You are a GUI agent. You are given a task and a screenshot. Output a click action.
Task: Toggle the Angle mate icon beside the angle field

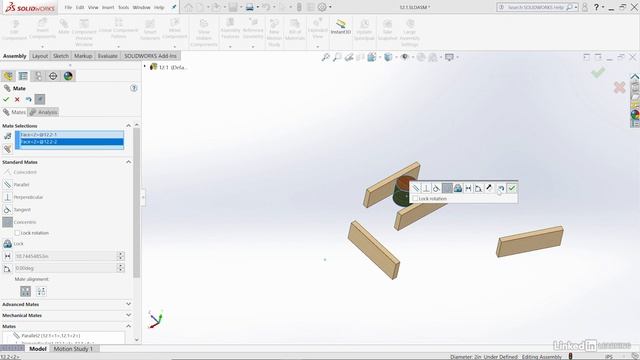7,268
